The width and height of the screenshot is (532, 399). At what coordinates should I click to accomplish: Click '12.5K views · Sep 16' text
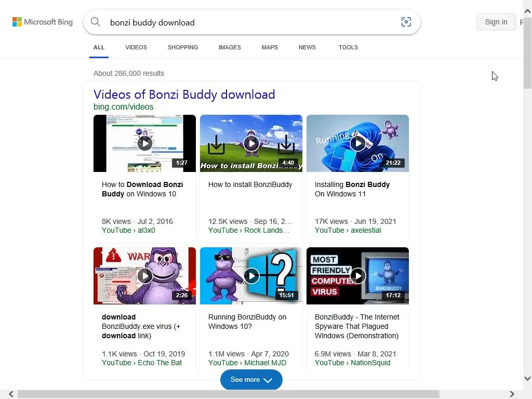click(250, 221)
